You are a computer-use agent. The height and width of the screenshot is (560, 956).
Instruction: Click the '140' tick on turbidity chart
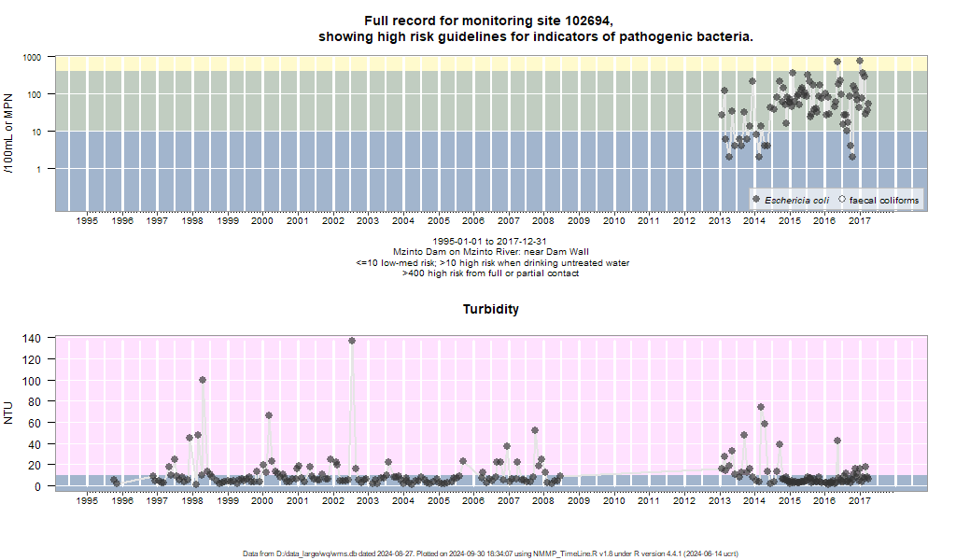point(32,338)
